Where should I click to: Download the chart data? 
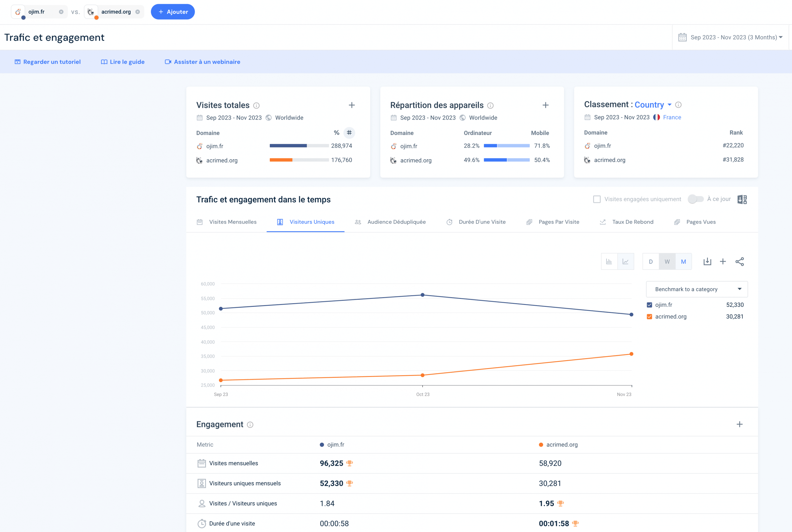coord(707,261)
